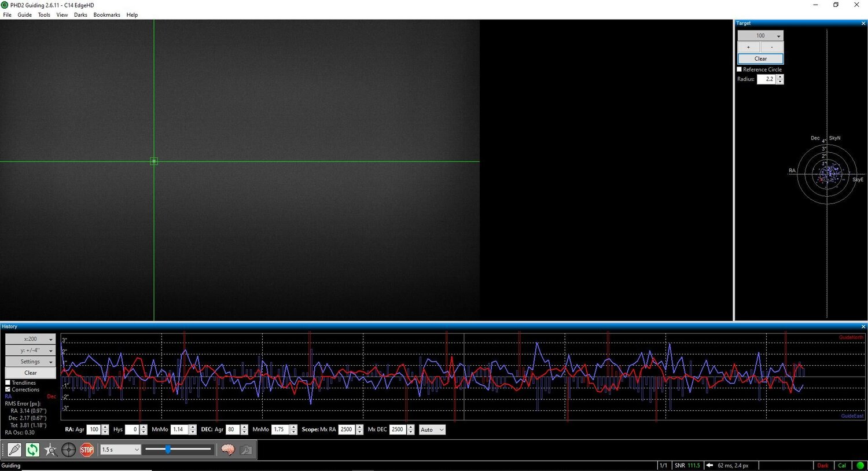The image size is (868, 471).
Task: Enable the Reference Circle checkbox
Action: [739, 69]
